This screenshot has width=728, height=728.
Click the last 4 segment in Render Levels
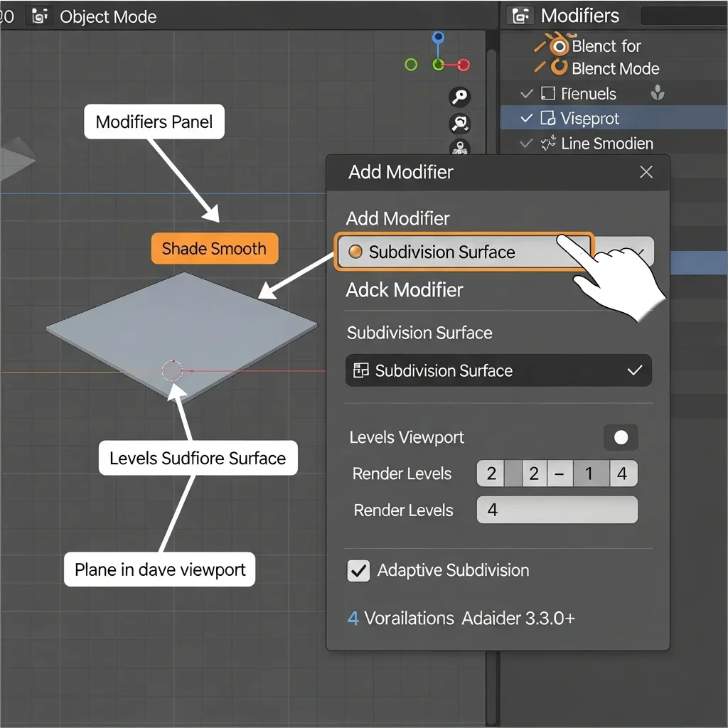click(622, 473)
